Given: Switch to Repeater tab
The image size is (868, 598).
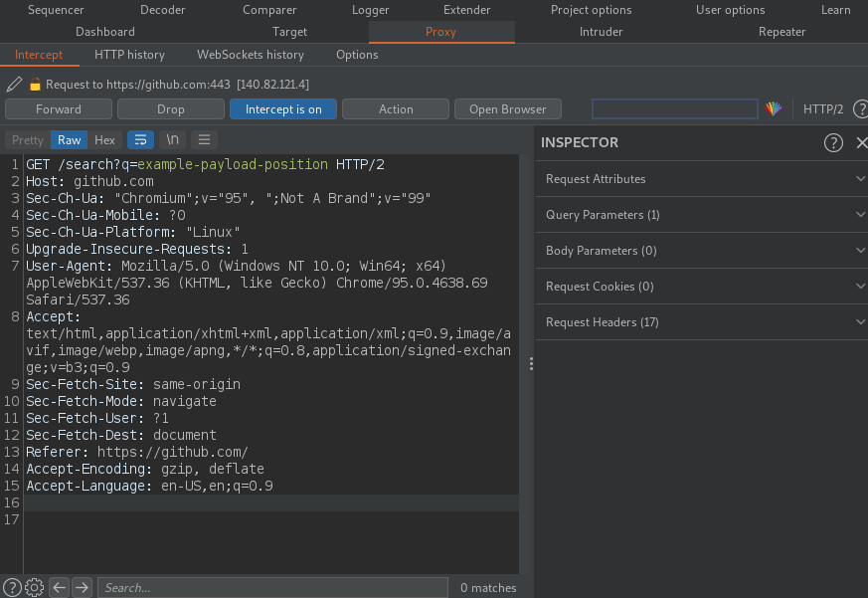Looking at the screenshot, I should point(781,32).
